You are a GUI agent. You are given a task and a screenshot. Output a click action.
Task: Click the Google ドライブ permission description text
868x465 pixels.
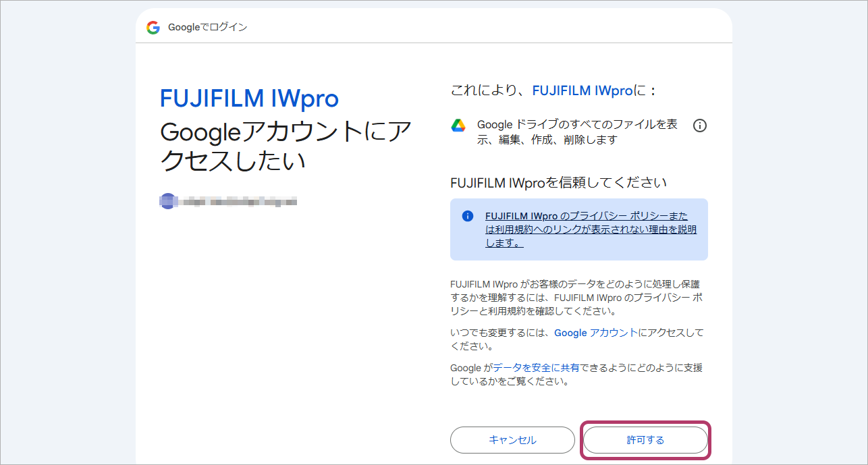577,132
